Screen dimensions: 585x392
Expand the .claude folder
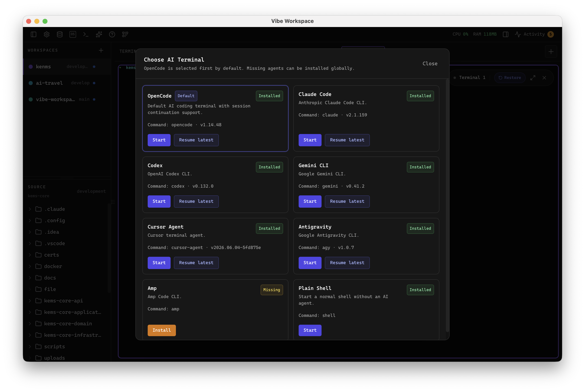30,209
